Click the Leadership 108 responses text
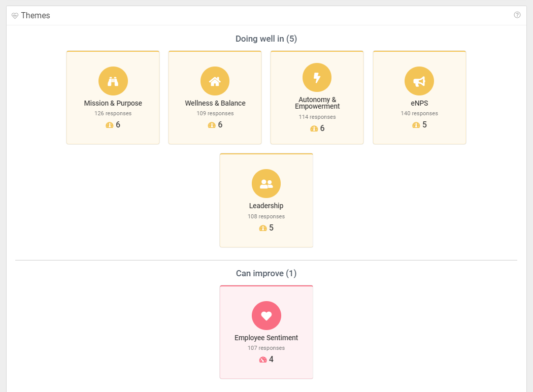This screenshot has height=392, width=533. [266, 216]
